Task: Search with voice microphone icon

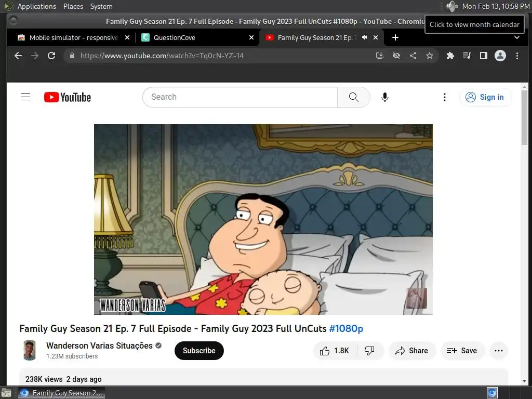Action: click(x=385, y=97)
